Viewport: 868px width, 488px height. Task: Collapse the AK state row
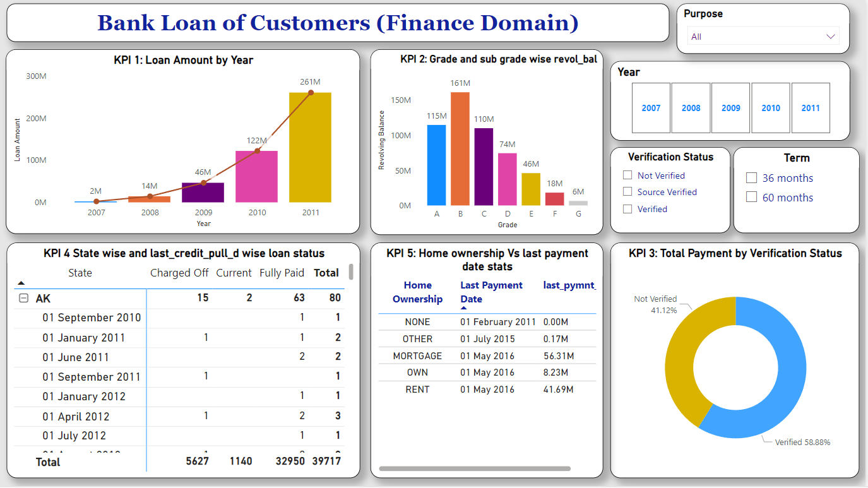pos(24,298)
